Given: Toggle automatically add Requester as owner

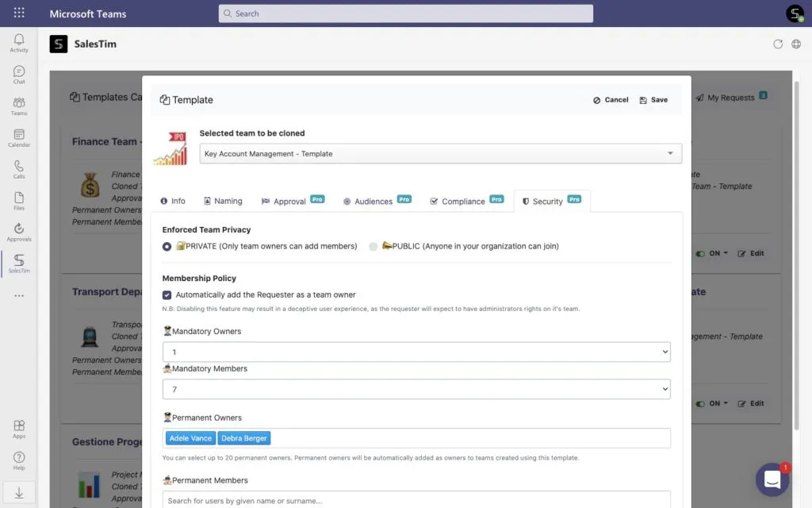Looking at the screenshot, I should coord(167,295).
